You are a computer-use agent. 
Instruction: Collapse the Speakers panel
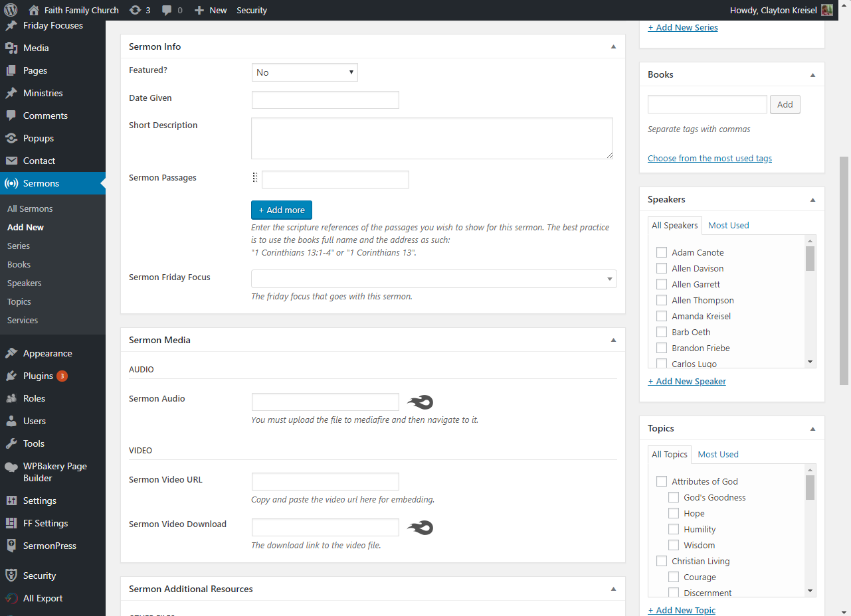(812, 200)
